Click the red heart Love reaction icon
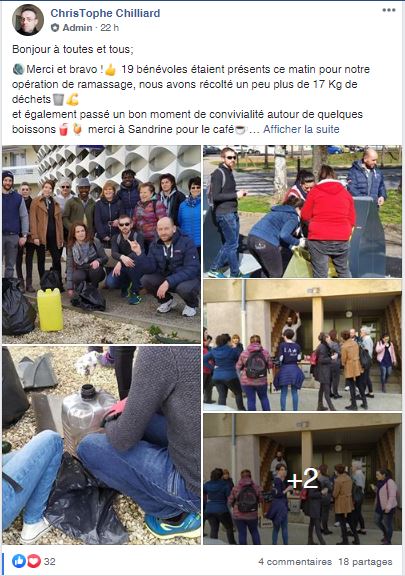405x576 pixels. [34, 561]
